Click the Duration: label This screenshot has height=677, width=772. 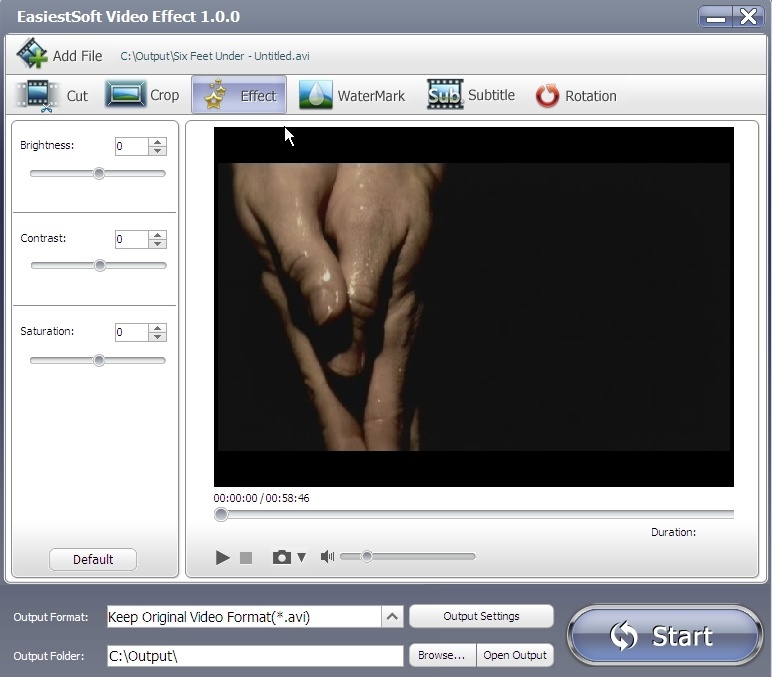674,532
